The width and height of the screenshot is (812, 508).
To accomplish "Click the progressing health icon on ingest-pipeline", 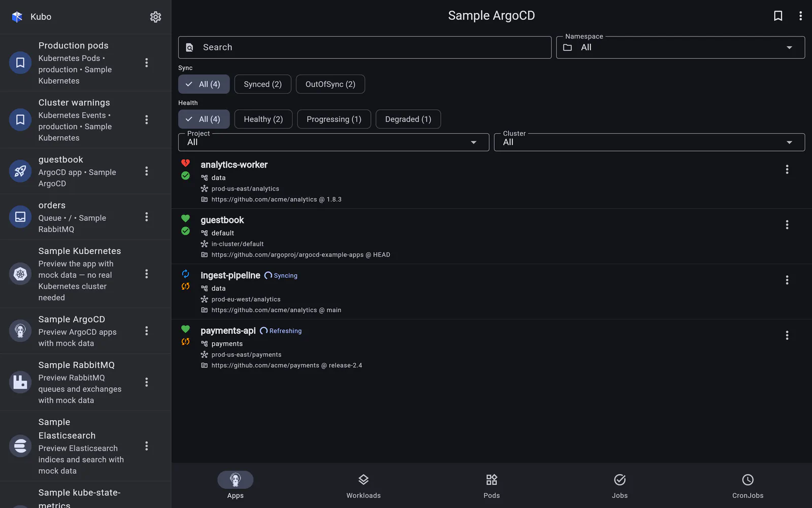I will point(186,274).
